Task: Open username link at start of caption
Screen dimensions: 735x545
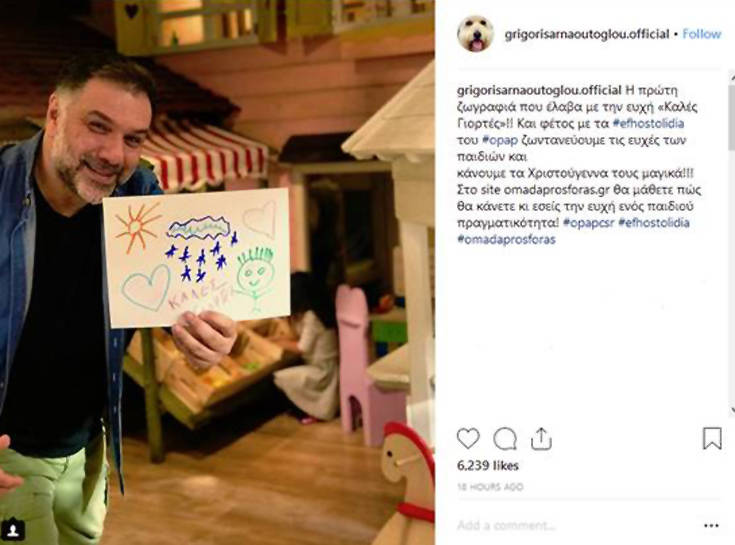Action: 539,90
